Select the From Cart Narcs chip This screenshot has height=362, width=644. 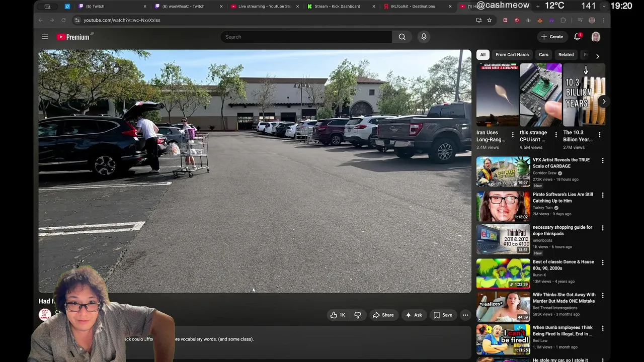pos(512,55)
